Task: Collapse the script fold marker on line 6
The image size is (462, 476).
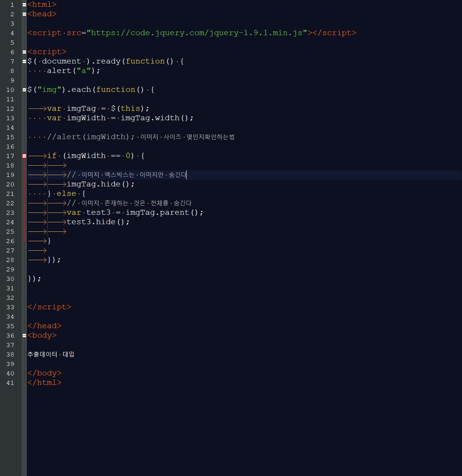Action: click(24, 52)
